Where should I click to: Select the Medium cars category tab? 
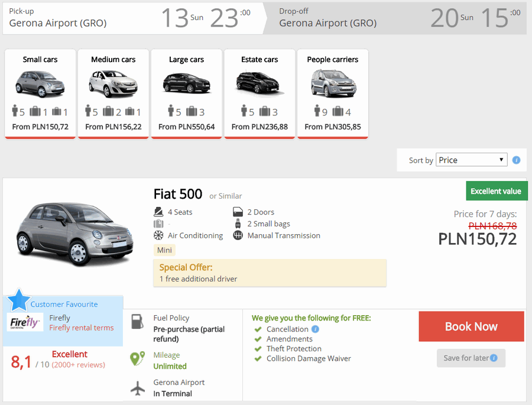[x=113, y=93]
